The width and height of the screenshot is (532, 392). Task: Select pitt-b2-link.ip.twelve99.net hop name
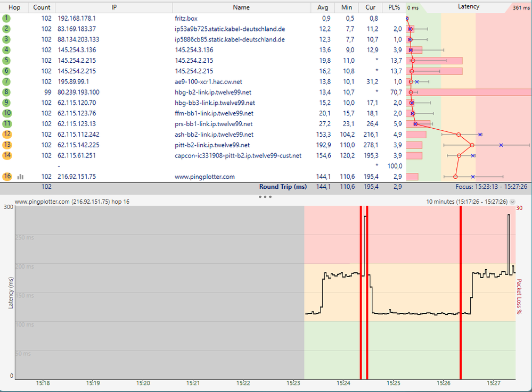click(212, 145)
